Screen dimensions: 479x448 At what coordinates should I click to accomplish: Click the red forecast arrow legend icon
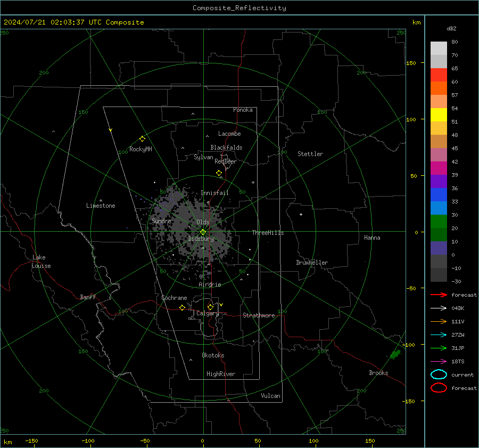pos(439,295)
